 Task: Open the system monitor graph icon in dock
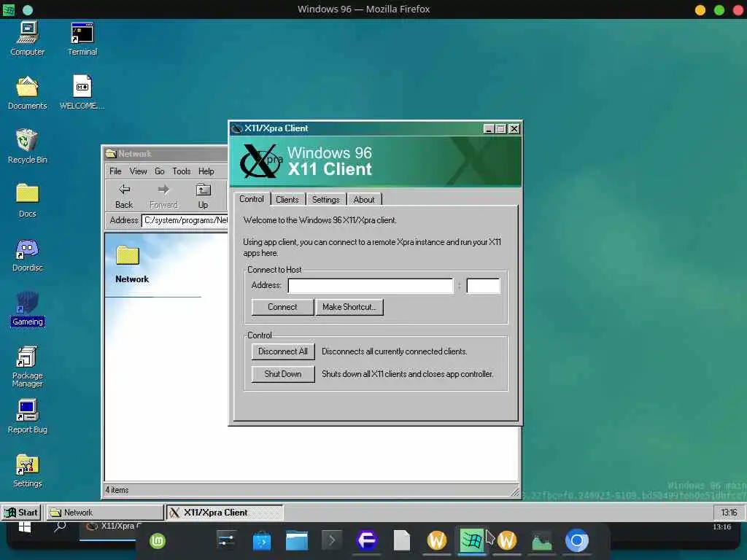(542, 541)
